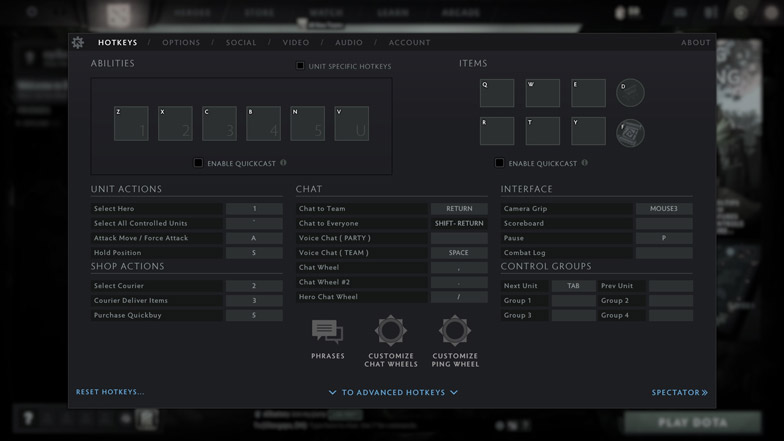Expand To Advanced Hotkeys section
This screenshot has width=784, height=441.
point(393,392)
